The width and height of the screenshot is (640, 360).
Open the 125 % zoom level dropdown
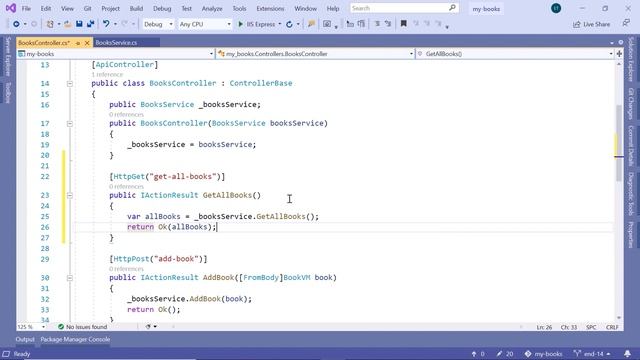31,327
